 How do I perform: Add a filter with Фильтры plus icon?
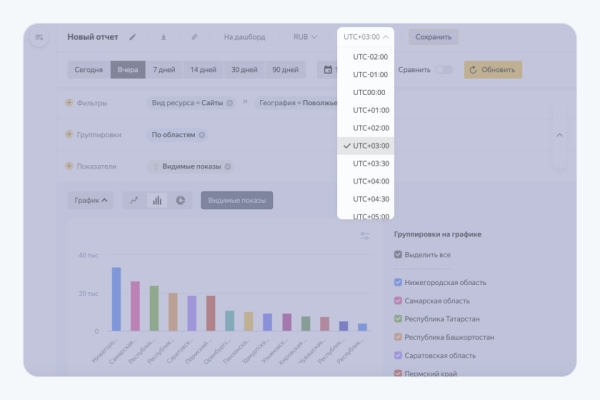69,103
